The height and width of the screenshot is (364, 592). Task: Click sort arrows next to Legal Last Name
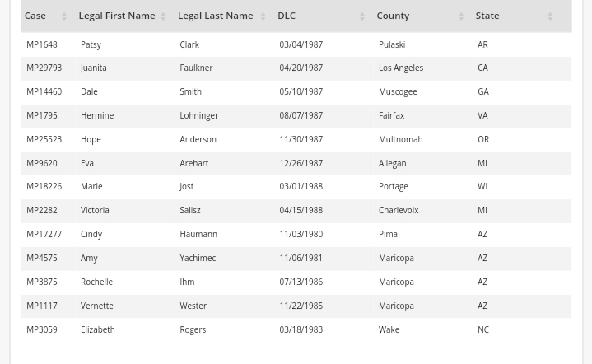(263, 16)
